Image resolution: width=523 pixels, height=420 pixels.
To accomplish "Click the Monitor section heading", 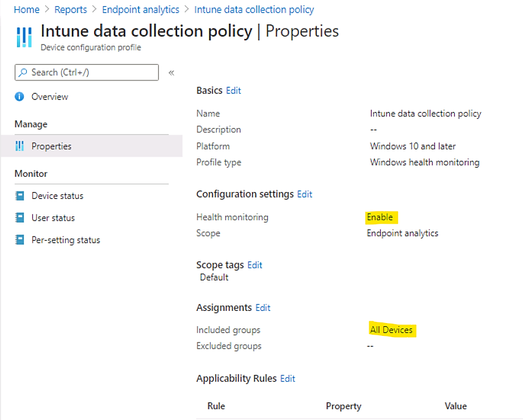I will [31, 174].
